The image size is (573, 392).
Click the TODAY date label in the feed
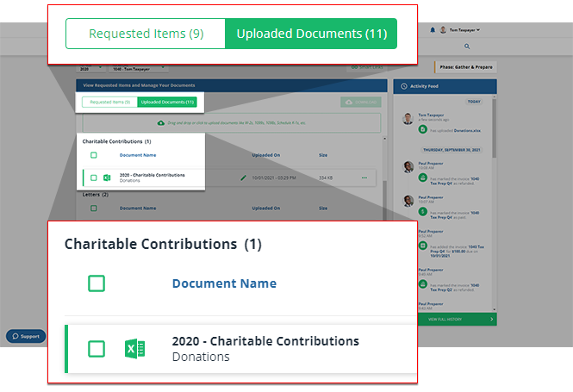(x=474, y=102)
